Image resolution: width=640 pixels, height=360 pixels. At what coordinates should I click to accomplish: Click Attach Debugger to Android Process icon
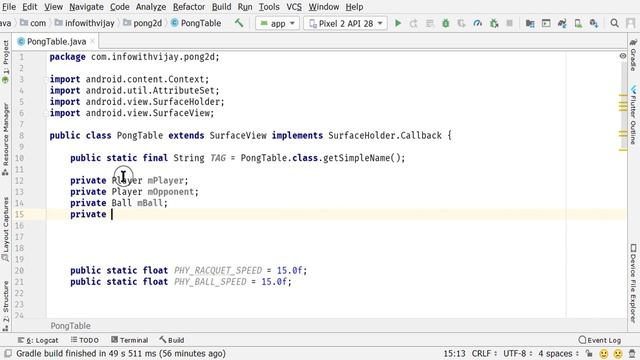494,24
